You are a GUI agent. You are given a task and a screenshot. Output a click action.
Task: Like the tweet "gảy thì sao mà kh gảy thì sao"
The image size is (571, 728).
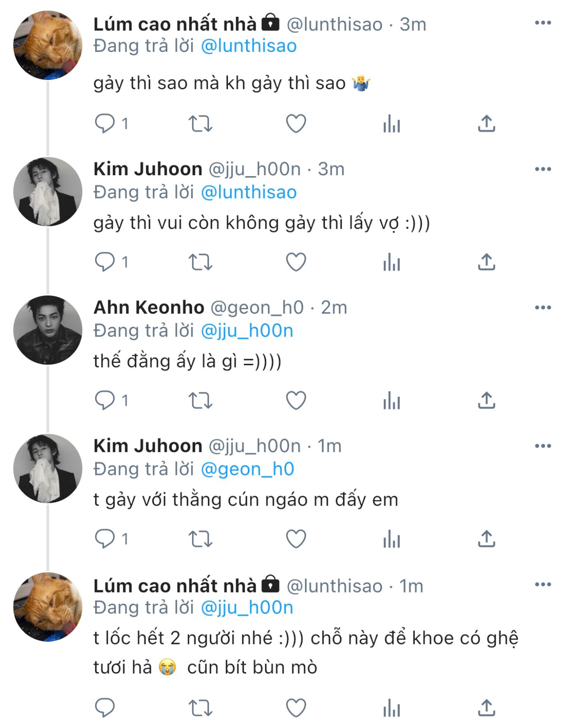tap(296, 124)
